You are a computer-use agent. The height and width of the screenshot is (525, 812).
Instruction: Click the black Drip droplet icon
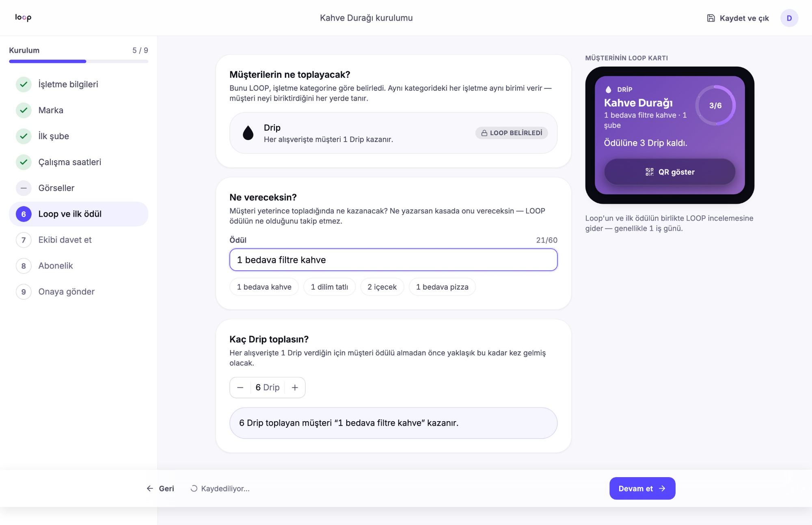(x=248, y=133)
